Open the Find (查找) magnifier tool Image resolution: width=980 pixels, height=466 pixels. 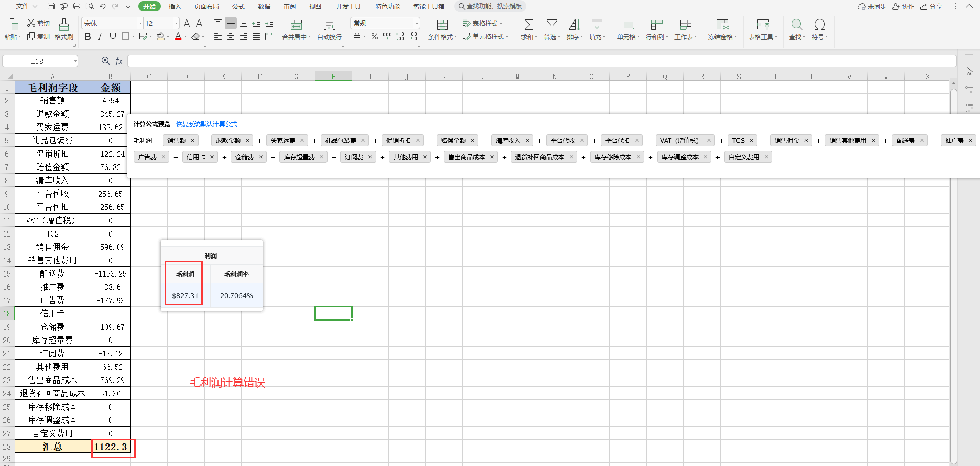pyautogui.click(x=797, y=25)
